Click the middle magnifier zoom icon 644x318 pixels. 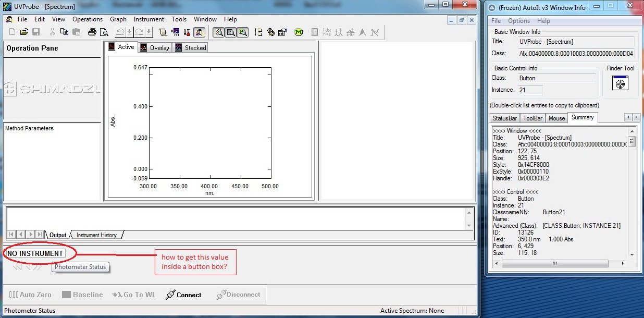(231, 32)
